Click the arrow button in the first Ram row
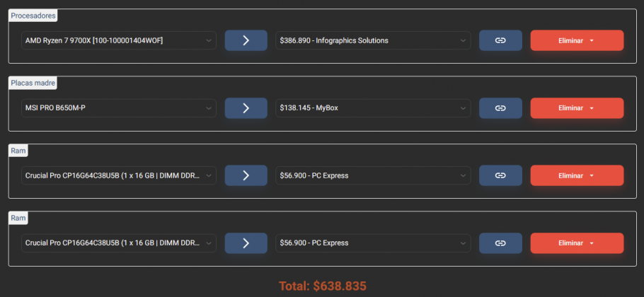644x297 pixels. 246,175
